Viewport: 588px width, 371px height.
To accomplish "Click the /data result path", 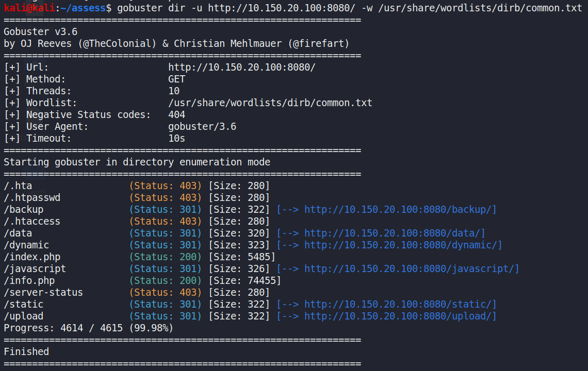I will [18, 233].
